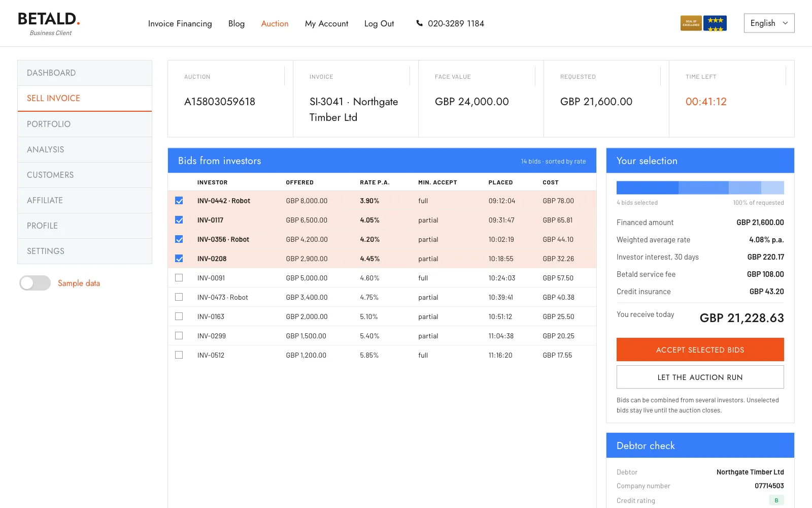The image size is (812, 508).
Task: Uncheck the INV-0356 Robot bid checkbox
Action: pos(179,239)
